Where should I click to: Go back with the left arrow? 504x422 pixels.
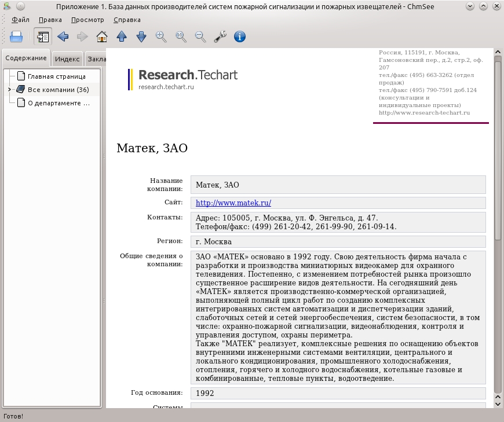click(63, 36)
